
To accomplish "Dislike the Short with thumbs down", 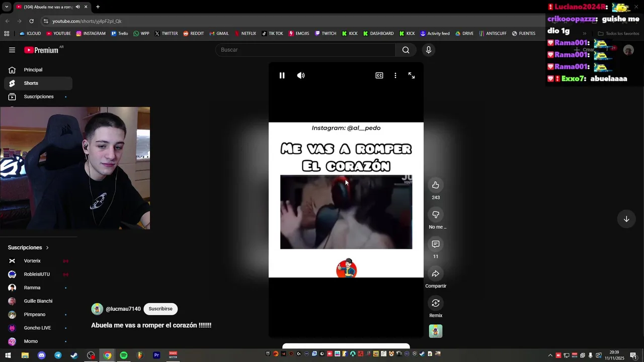I will point(436,215).
